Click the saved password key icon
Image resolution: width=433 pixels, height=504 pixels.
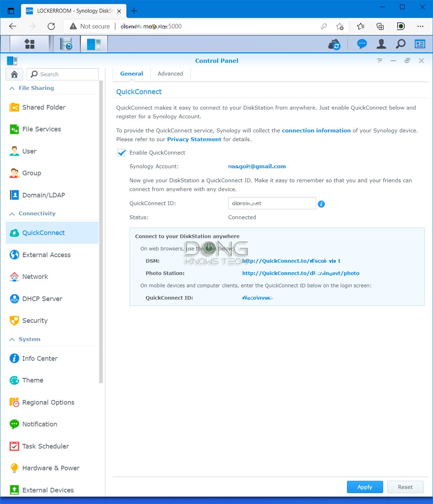324,26
